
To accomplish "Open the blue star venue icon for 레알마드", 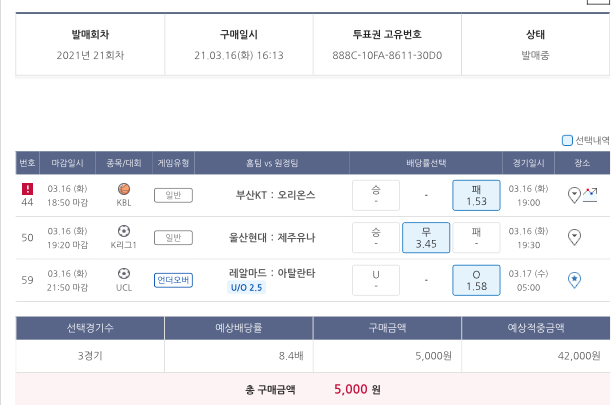I will click(574, 279).
